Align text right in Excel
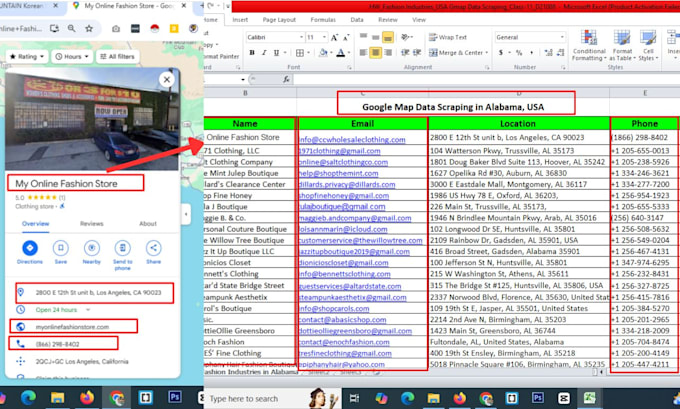This screenshot has height=409, width=680. tap(388, 52)
